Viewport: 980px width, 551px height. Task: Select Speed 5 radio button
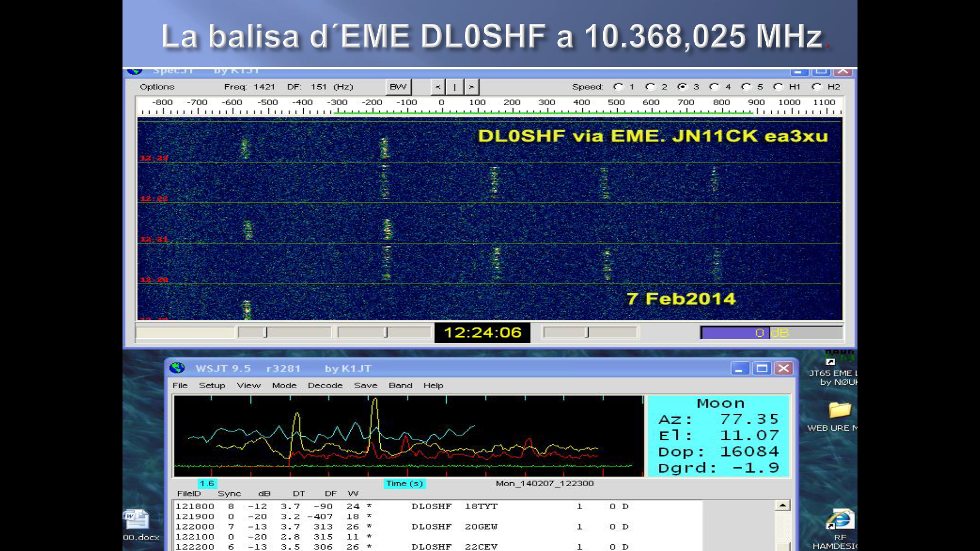tap(747, 87)
